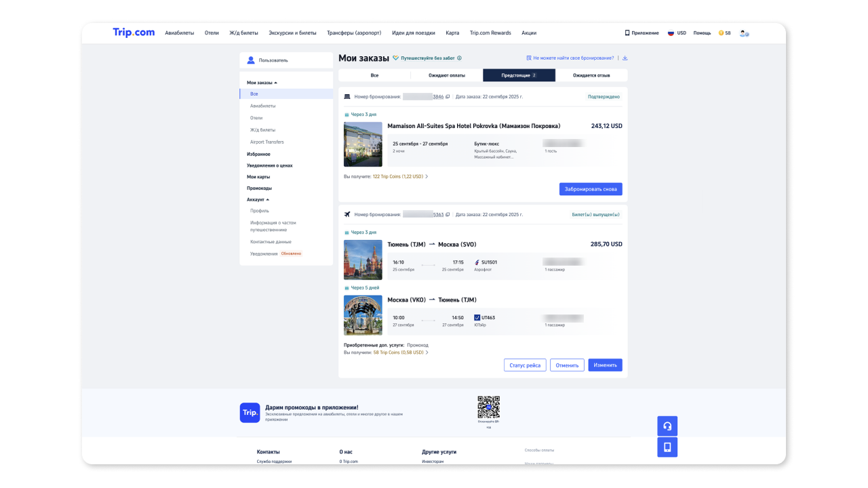The height and width of the screenshot is (488, 868).
Task: Collapse the Мои заказы sidebar section
Action: [275, 83]
